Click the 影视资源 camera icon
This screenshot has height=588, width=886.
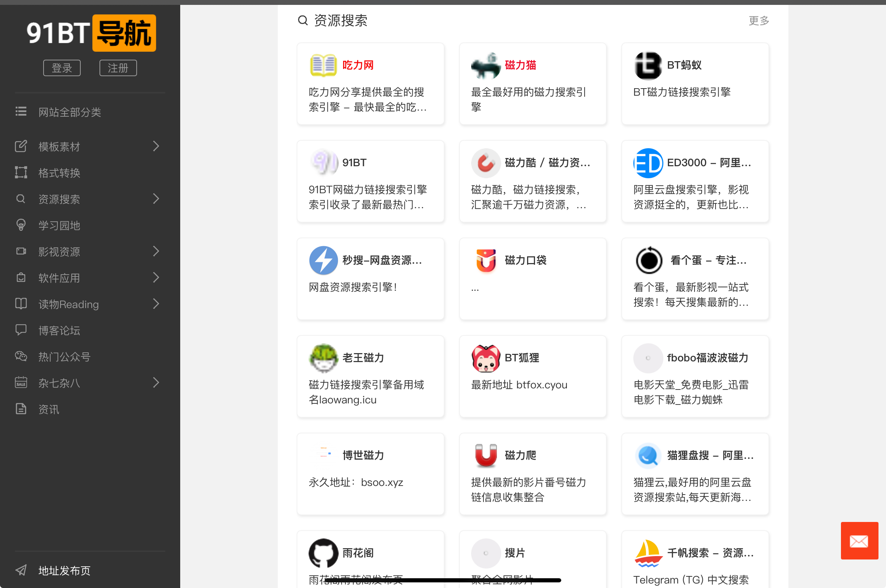21,251
